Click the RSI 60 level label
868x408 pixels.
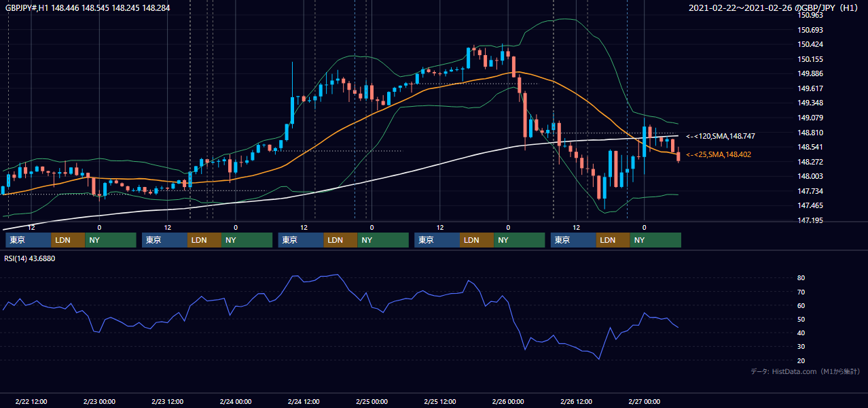click(801, 305)
